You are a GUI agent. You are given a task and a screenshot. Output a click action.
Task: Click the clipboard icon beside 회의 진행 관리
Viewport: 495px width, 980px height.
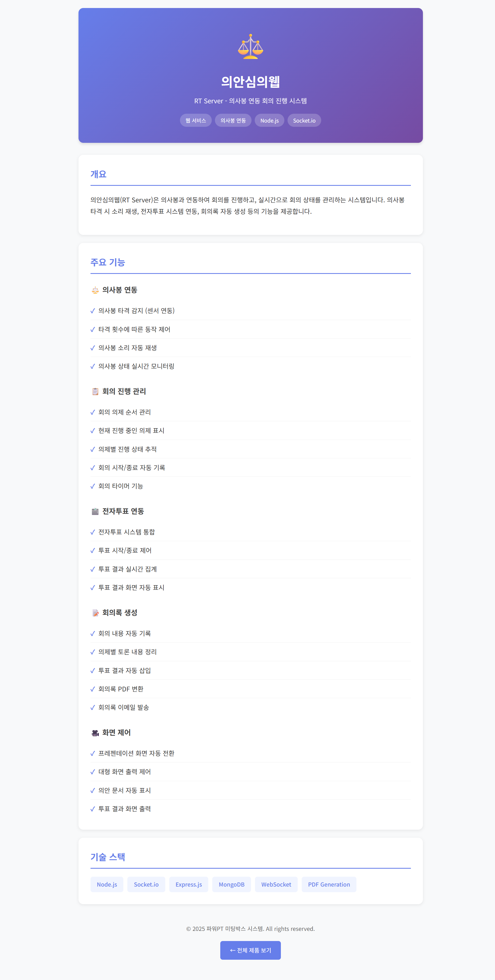coord(95,391)
